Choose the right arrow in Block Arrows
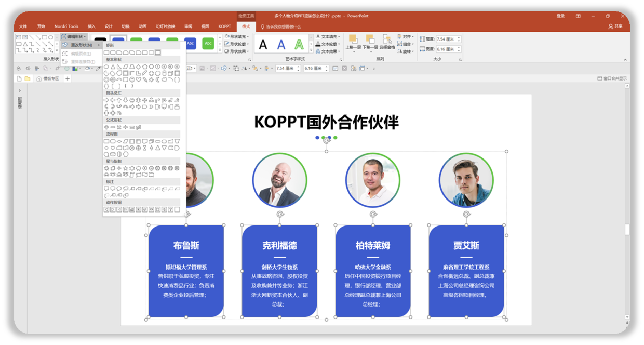The width and height of the screenshot is (644, 345). click(106, 100)
